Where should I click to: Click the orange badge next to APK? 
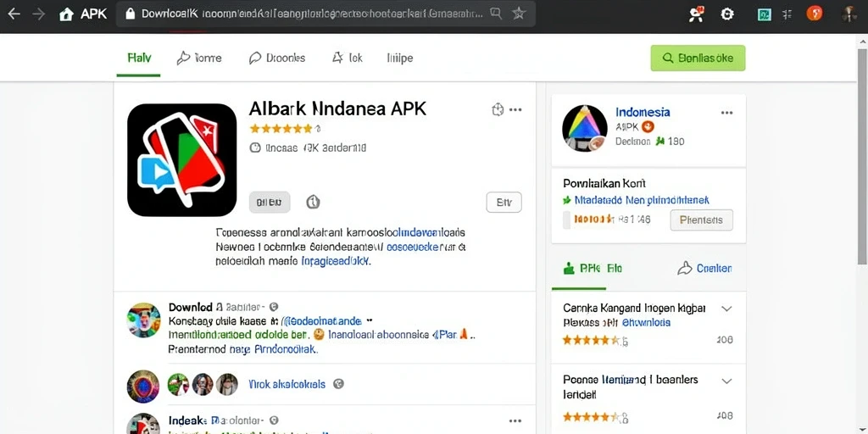[648, 127]
